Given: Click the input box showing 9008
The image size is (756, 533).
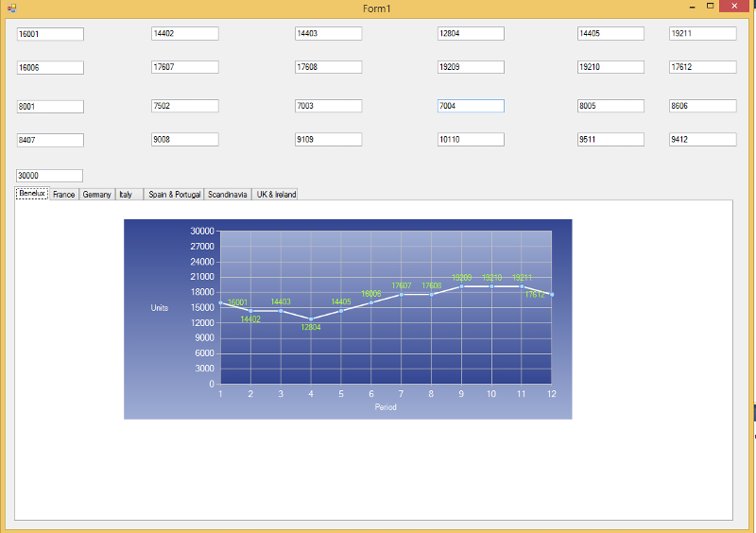Looking at the screenshot, I should [x=184, y=140].
